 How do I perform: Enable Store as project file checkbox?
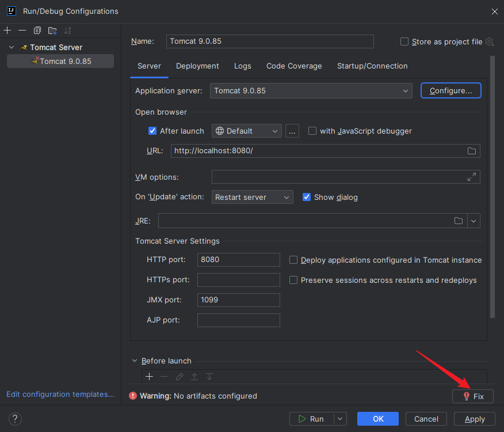(x=404, y=41)
